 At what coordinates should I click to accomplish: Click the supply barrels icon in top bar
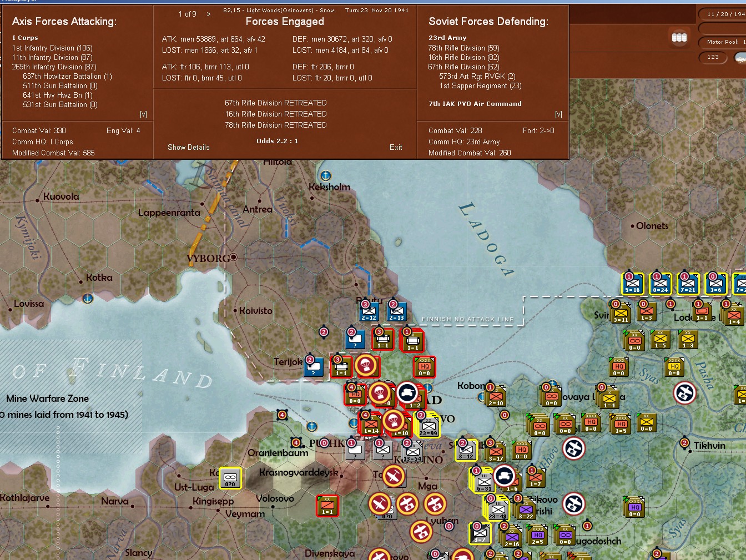click(x=679, y=37)
